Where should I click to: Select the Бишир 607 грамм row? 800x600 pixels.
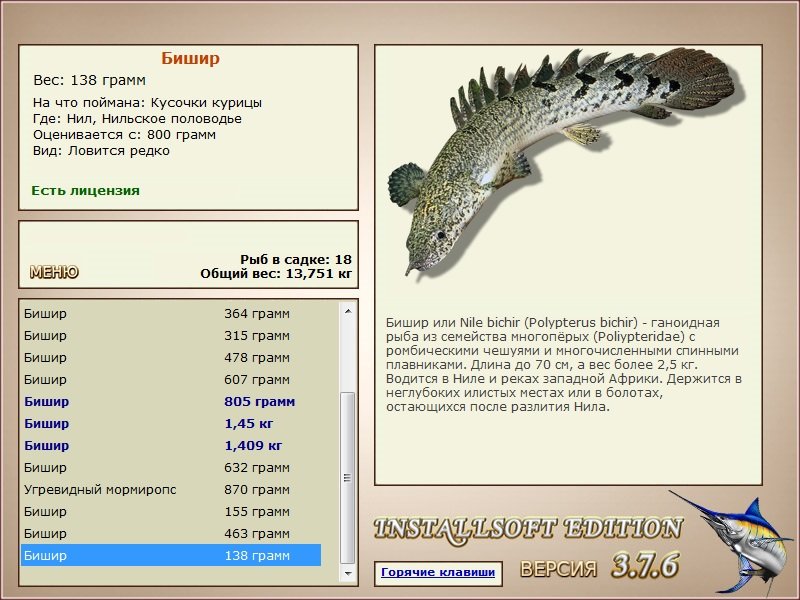pos(171,380)
